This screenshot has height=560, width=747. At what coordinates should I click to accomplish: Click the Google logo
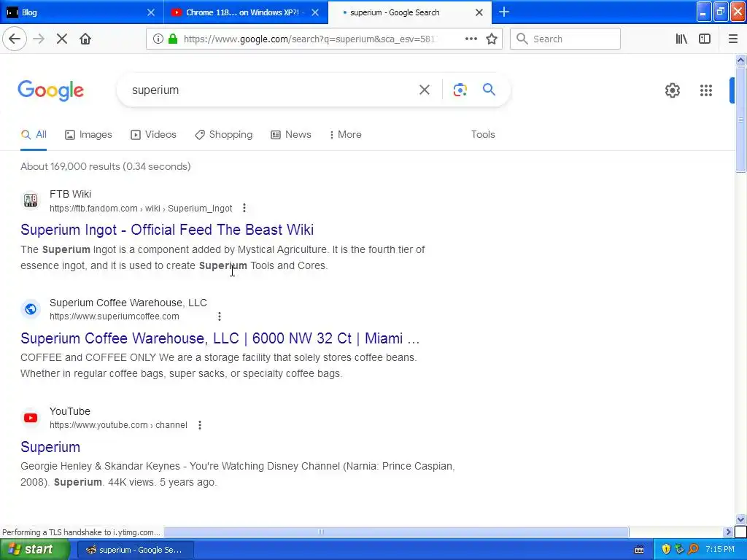click(x=51, y=90)
